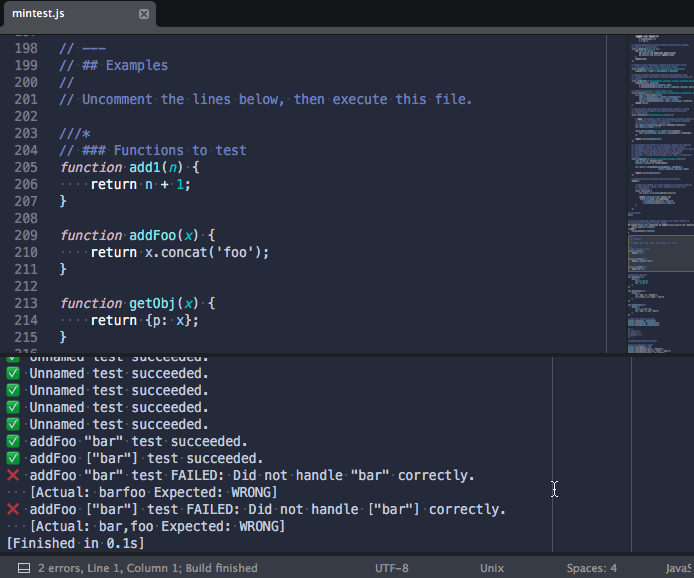This screenshot has height=578, width=694.
Task: Click 'addFoo ["bar"] test succeeded.' output line
Action: [146, 459]
